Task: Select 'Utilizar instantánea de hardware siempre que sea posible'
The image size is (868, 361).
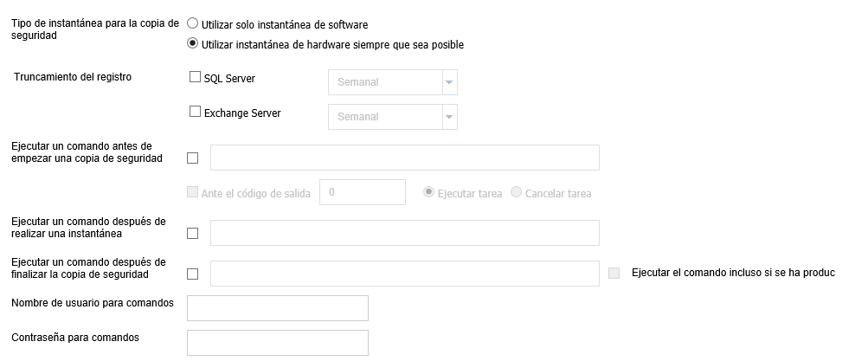Action: click(x=193, y=43)
